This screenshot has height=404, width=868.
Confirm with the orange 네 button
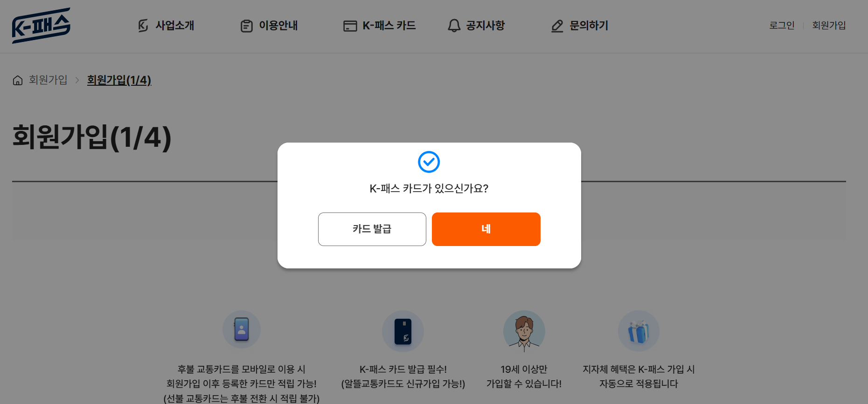[486, 229]
